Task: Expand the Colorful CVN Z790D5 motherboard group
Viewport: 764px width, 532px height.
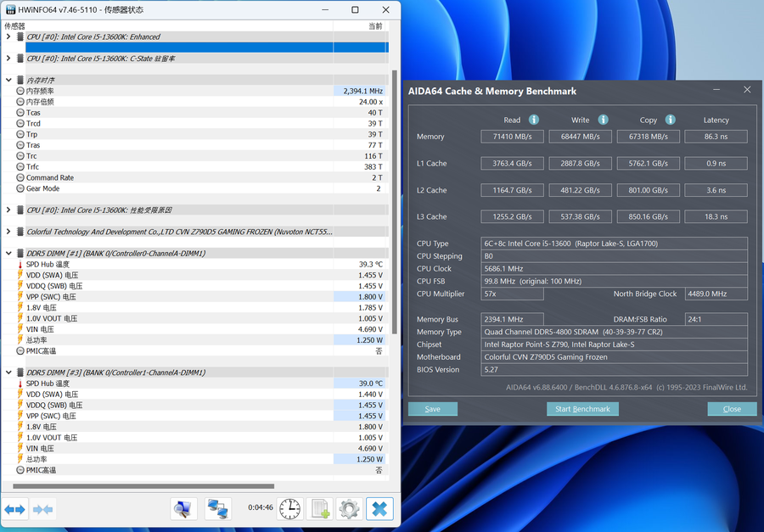Action: pos(8,232)
